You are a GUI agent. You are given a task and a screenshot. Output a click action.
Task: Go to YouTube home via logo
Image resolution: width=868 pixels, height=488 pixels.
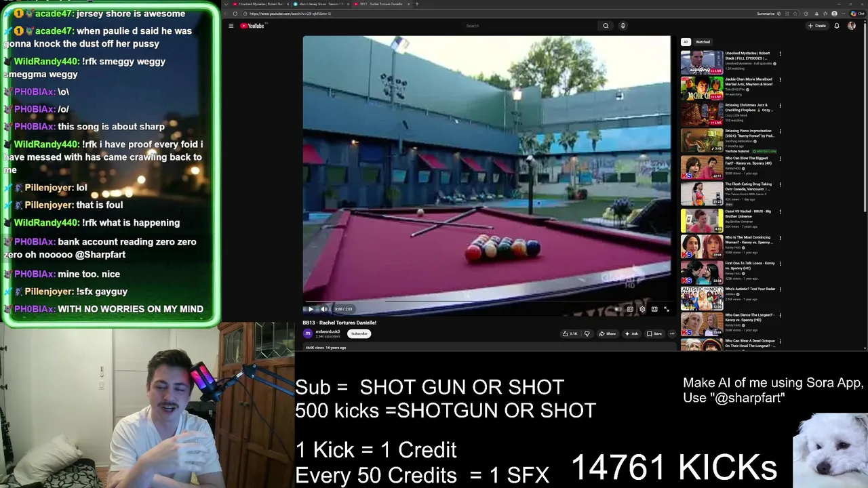click(252, 26)
